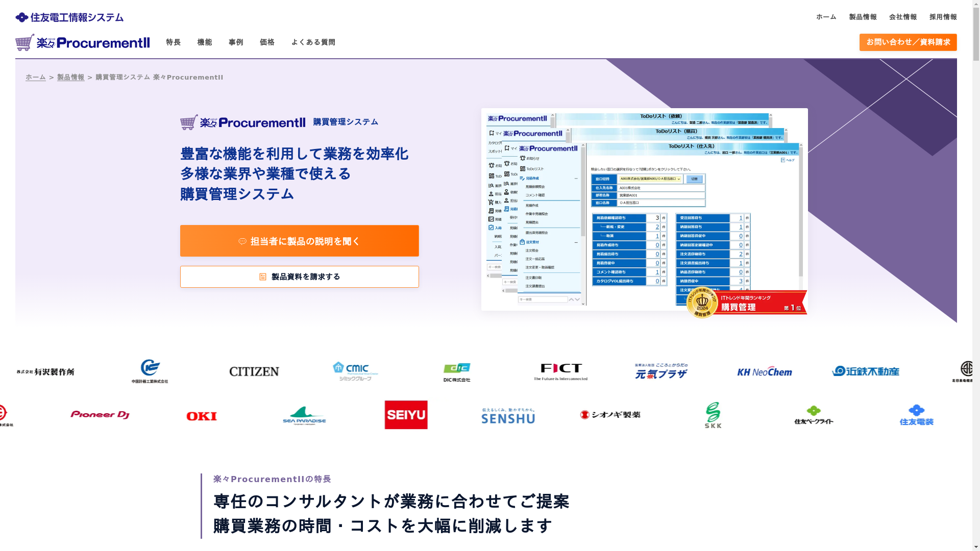Click the 住友ベークライト logo
This screenshot has width=980, height=551.
click(814, 415)
